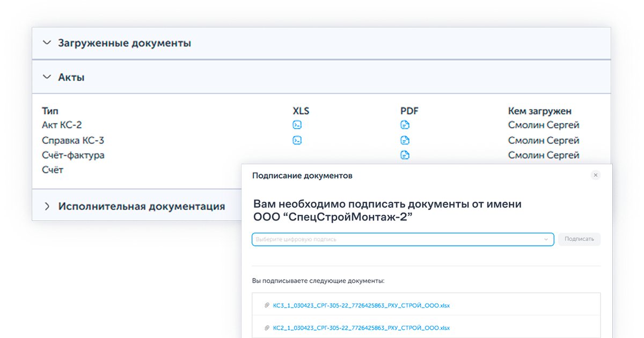Open the digital signature selection dropdown
The height and width of the screenshot is (338, 644).
(546, 239)
